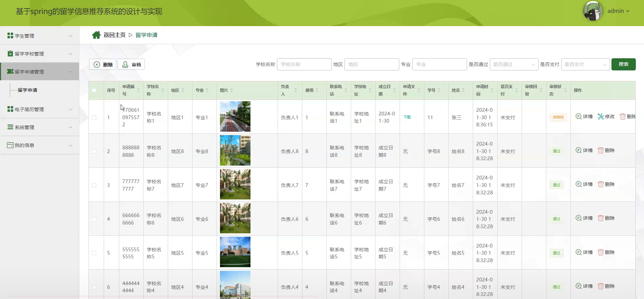
Task: Focus the 专业 search field
Action: [439, 64]
